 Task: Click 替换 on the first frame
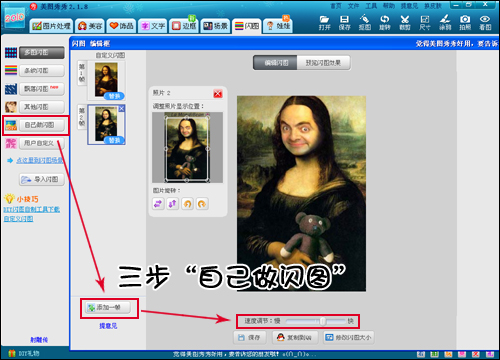pos(114,96)
